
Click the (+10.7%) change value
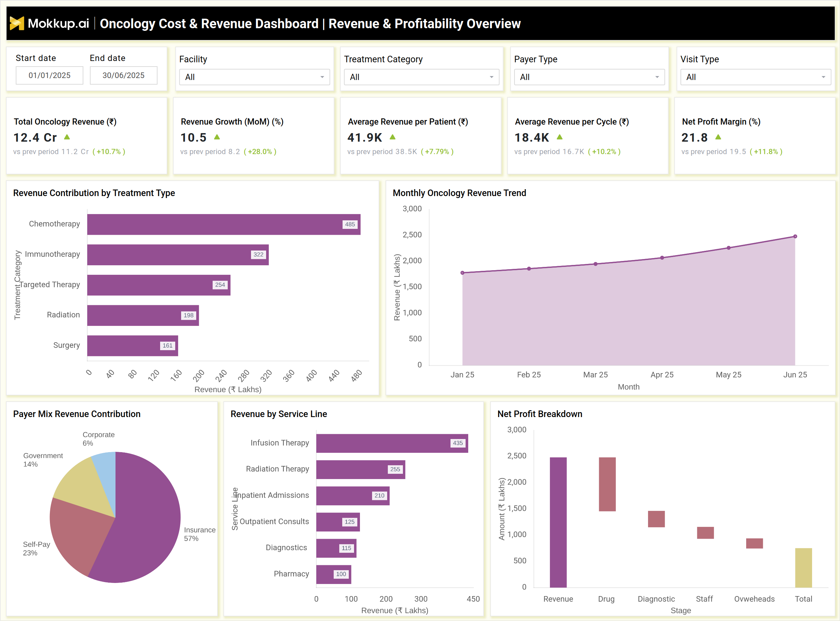pos(109,151)
